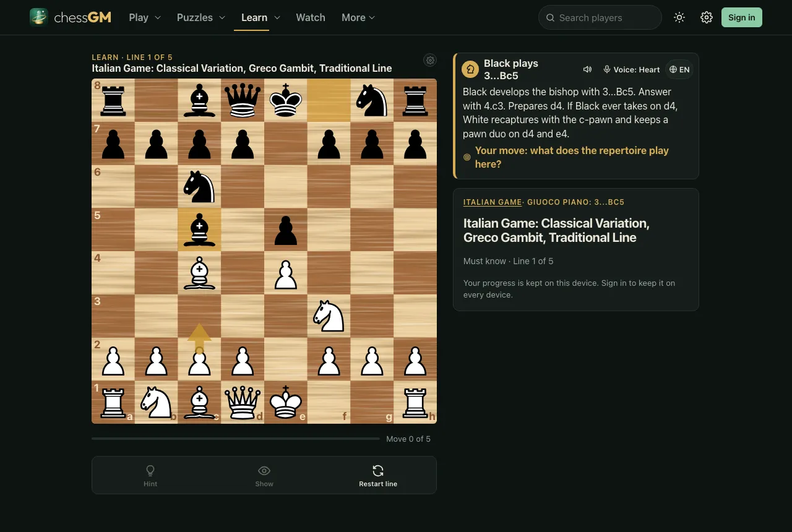Expand the More menu
Viewport: 792px width, 532px height.
pos(358,17)
